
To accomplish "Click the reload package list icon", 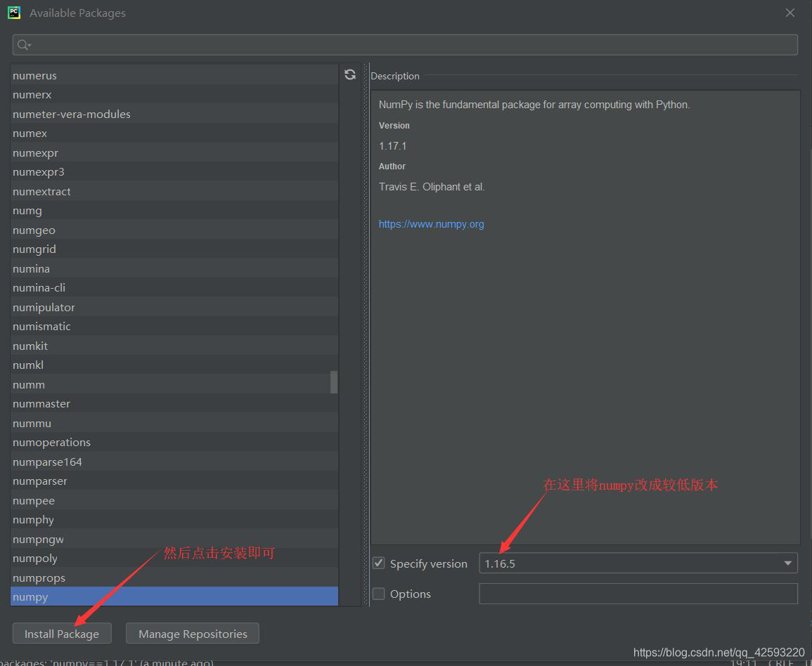I will pyautogui.click(x=350, y=74).
